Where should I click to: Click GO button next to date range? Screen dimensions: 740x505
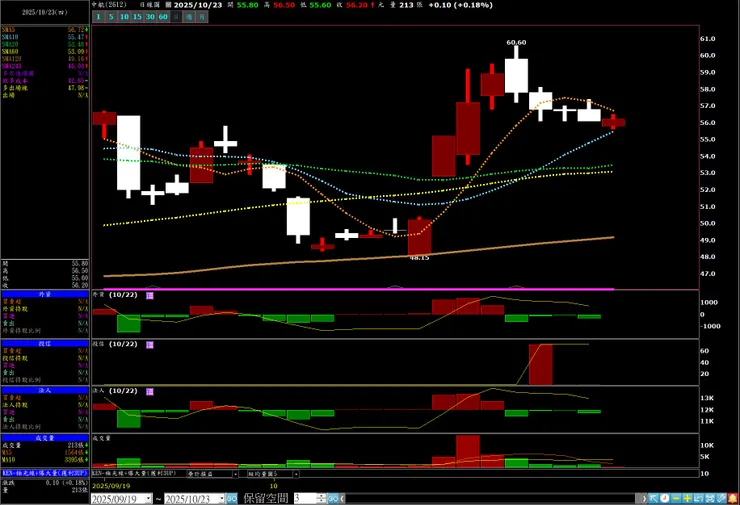coord(231,498)
